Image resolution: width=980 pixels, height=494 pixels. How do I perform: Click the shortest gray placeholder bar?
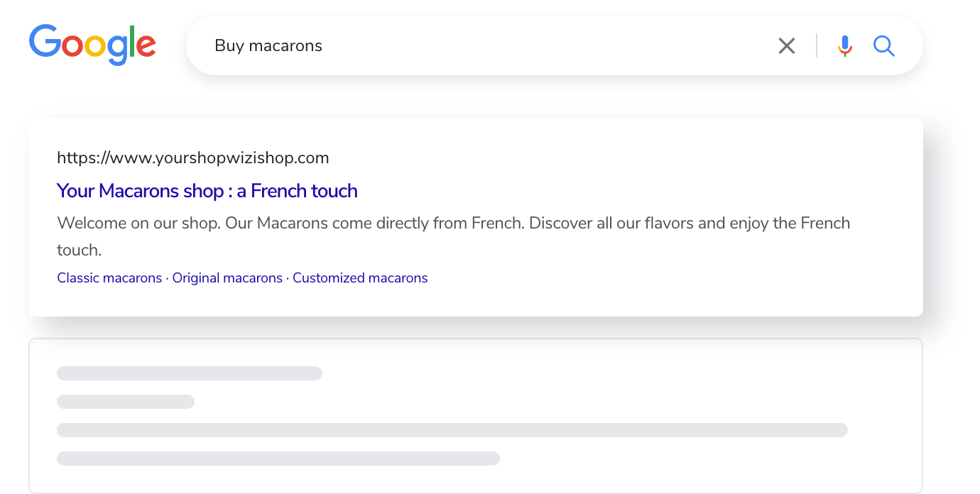[x=126, y=402]
